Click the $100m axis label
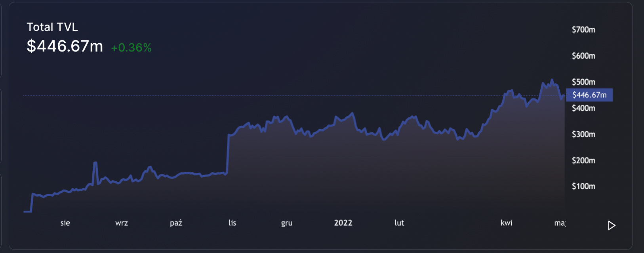Viewport: 644px width, 253px height. 583,186
